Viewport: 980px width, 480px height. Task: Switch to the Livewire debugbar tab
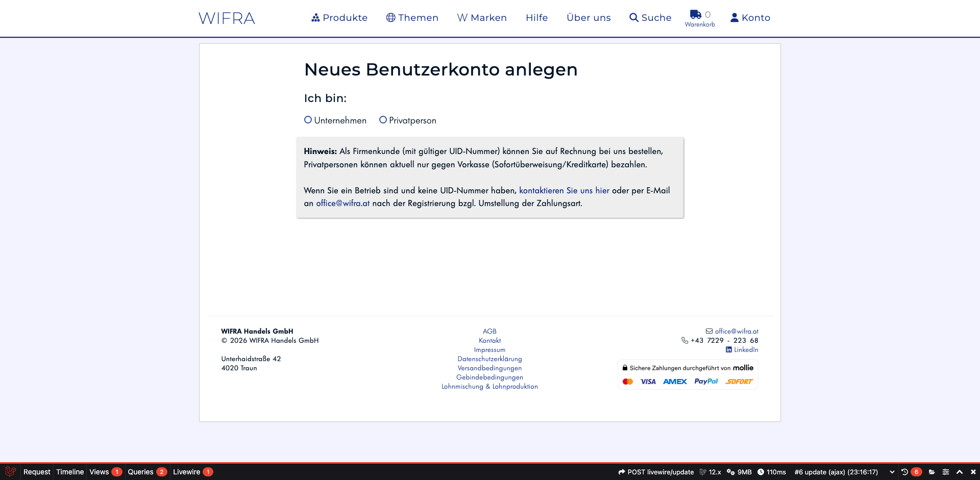pyautogui.click(x=187, y=472)
